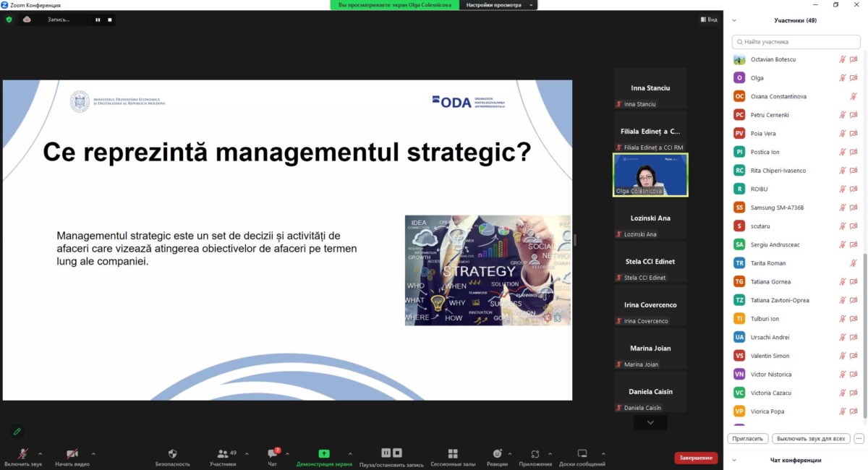Open the Участники panel icon in toolbar
868x470 pixels.
coord(223,453)
